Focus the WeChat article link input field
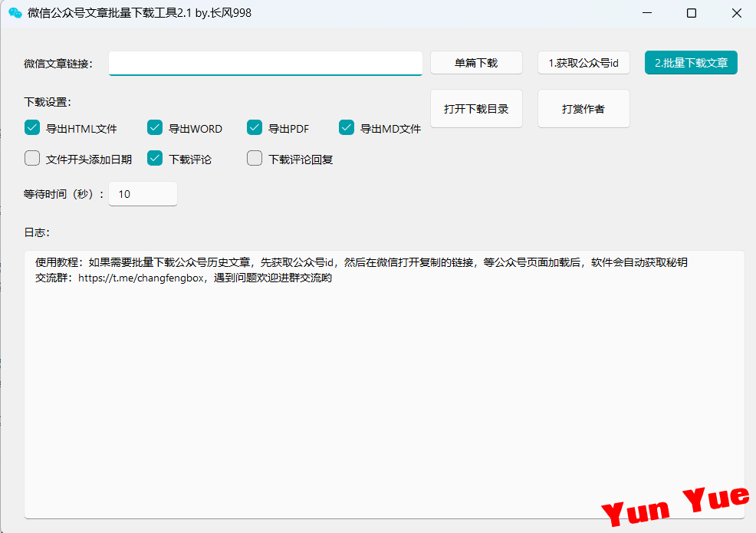The image size is (756, 533). click(265, 63)
